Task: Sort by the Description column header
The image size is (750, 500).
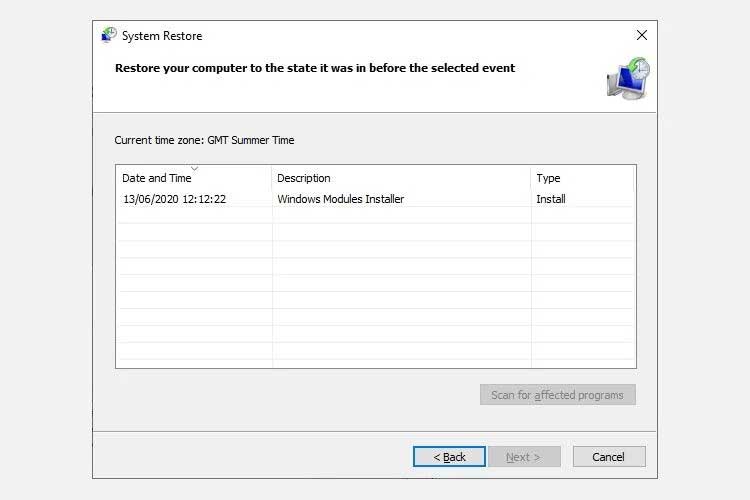Action: (x=303, y=179)
